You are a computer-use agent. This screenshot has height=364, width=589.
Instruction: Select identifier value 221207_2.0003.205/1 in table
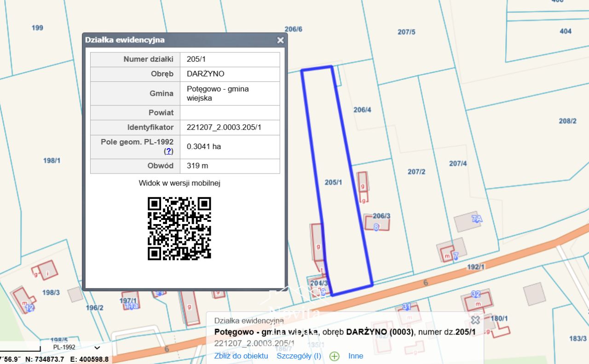tap(224, 127)
